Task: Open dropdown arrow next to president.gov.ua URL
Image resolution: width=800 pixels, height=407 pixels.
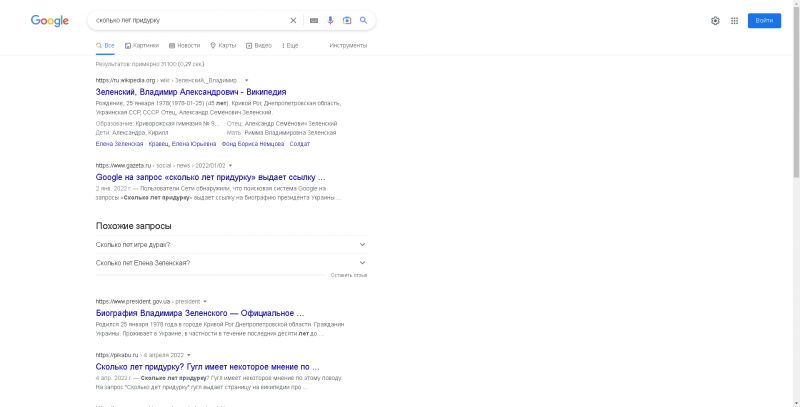Action: pos(205,301)
